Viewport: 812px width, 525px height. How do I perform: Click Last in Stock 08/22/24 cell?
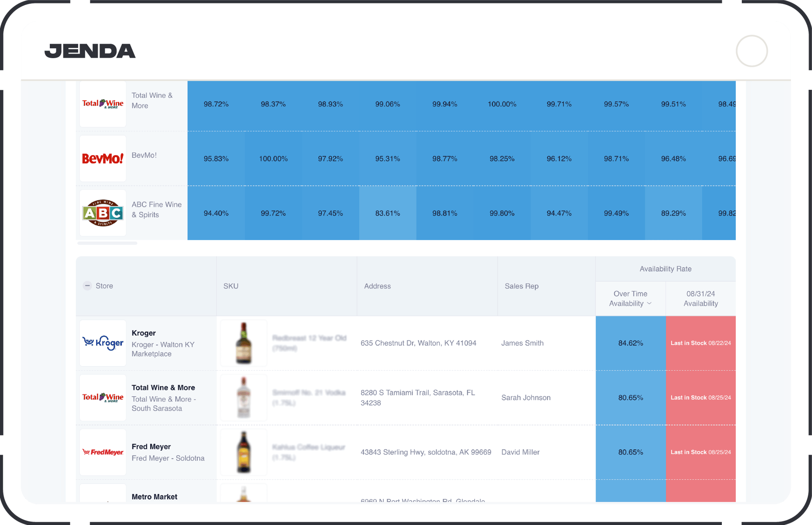click(x=701, y=343)
